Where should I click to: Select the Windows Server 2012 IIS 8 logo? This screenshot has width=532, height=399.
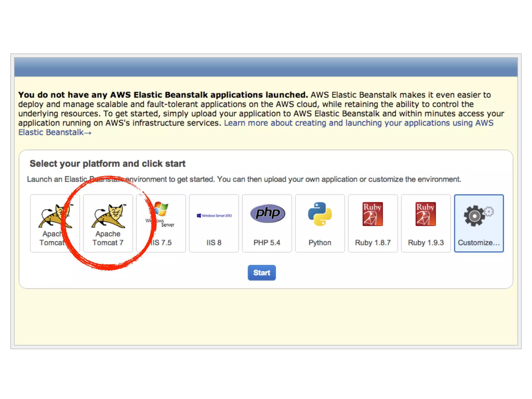click(214, 216)
